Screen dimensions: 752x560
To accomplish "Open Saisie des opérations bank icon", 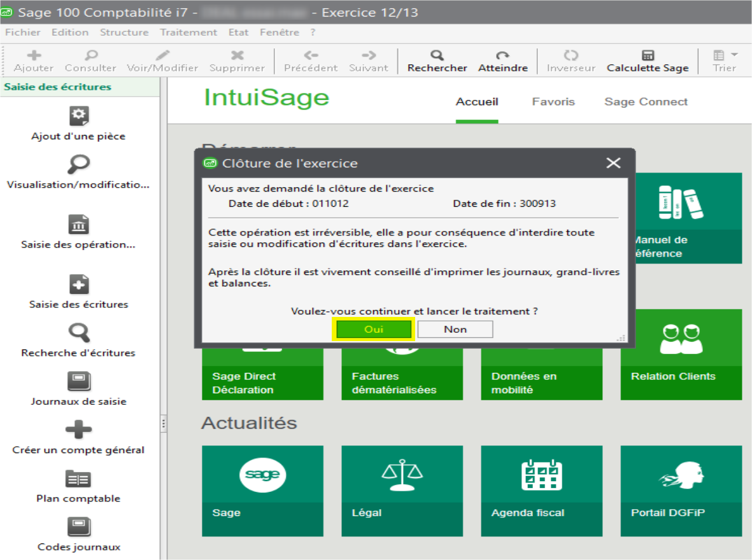I will point(78,225).
